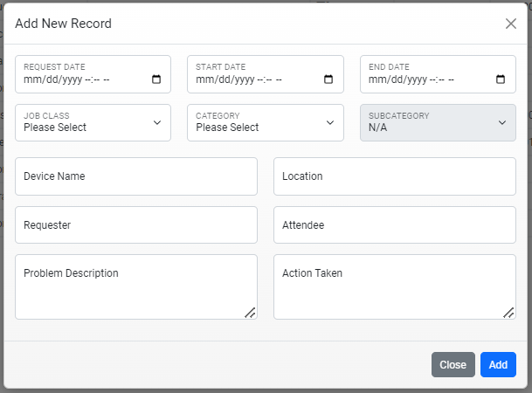The height and width of the screenshot is (393, 532).
Task: Close the Add New Record dialog with X
Action: click(511, 24)
